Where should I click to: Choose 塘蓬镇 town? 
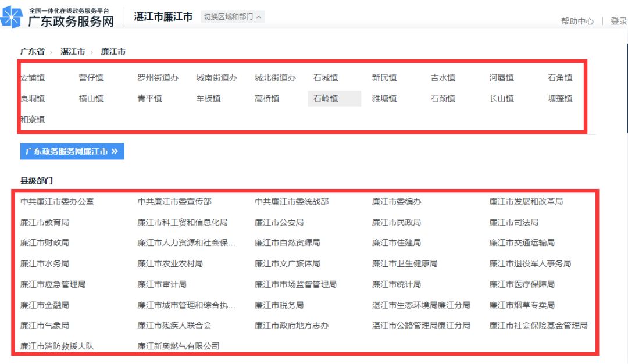tap(560, 98)
